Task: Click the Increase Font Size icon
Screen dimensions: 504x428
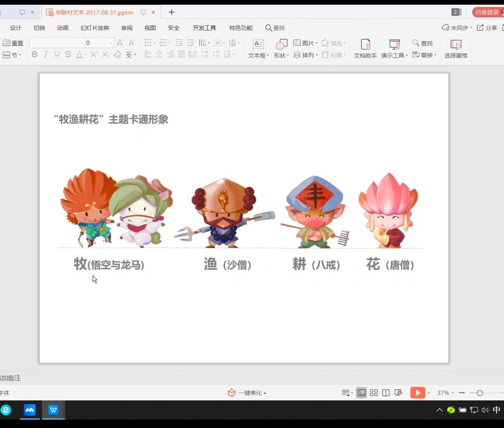Action: [120, 43]
